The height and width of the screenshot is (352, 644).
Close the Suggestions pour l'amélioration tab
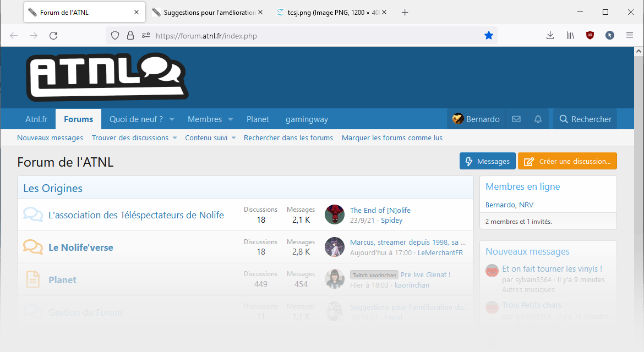pos(260,12)
